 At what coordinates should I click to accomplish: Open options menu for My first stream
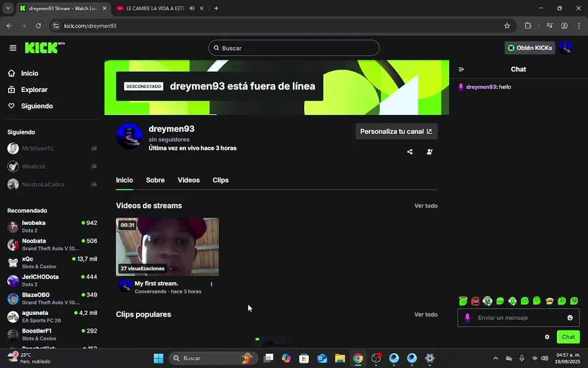coord(211,284)
